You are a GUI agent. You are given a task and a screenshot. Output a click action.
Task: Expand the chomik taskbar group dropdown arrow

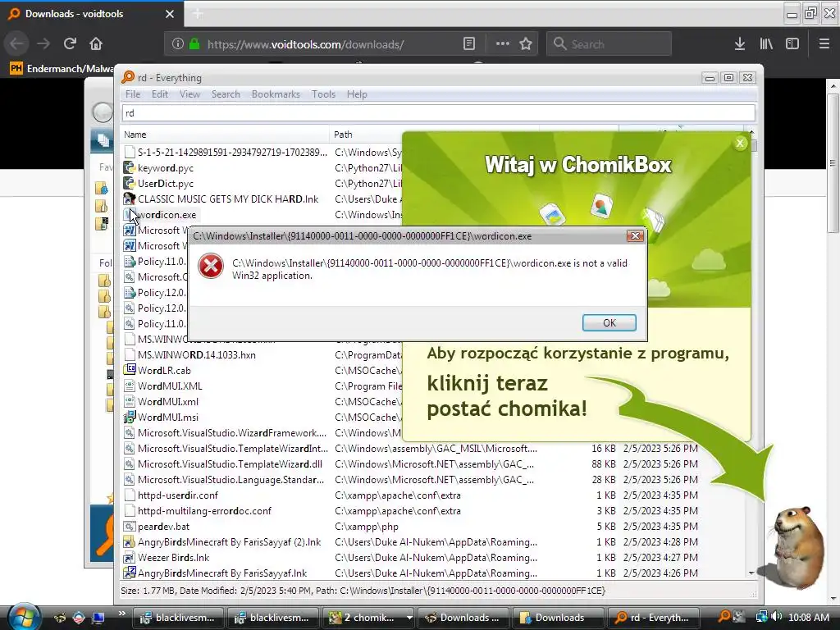click(409, 618)
